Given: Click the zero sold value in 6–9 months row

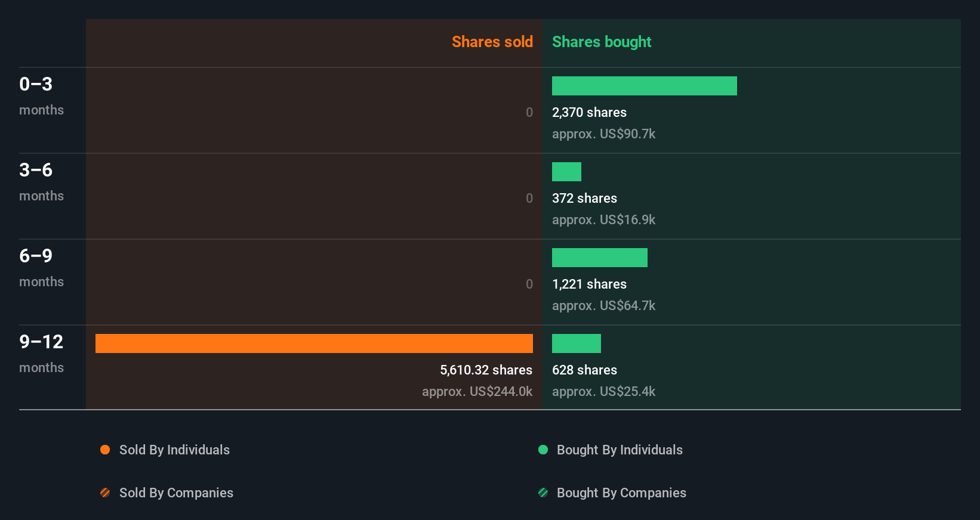Looking at the screenshot, I should (529, 284).
